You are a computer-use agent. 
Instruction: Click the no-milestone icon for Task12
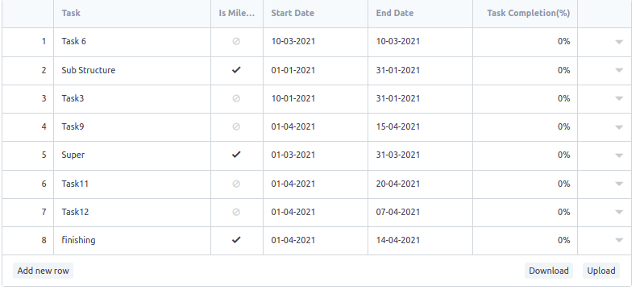(236, 212)
